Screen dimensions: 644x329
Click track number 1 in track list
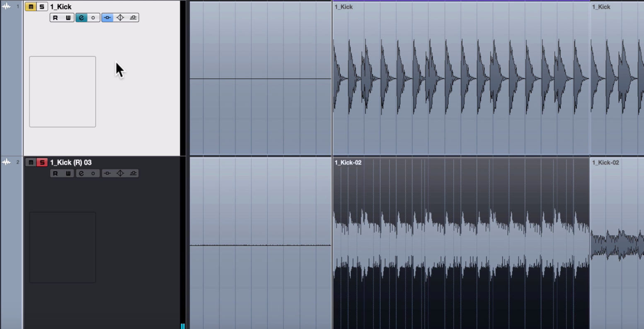18,6
